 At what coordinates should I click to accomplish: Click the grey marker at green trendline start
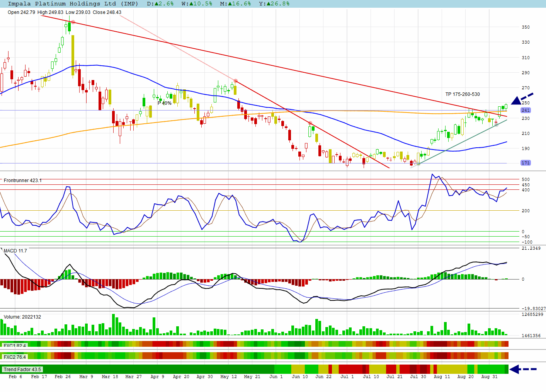coord(418,164)
